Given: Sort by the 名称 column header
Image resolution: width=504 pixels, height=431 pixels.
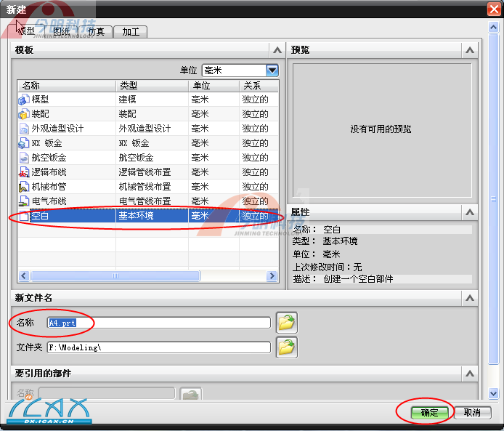Looking at the screenshot, I should point(67,86).
